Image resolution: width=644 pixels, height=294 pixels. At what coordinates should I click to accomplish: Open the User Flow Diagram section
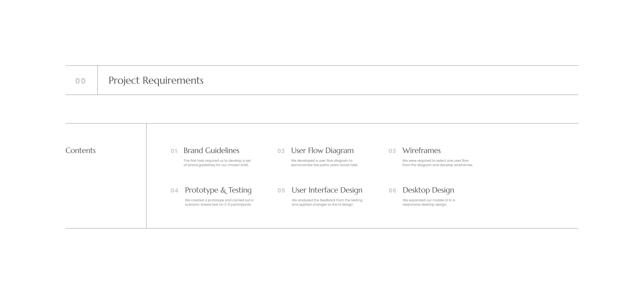click(x=322, y=150)
